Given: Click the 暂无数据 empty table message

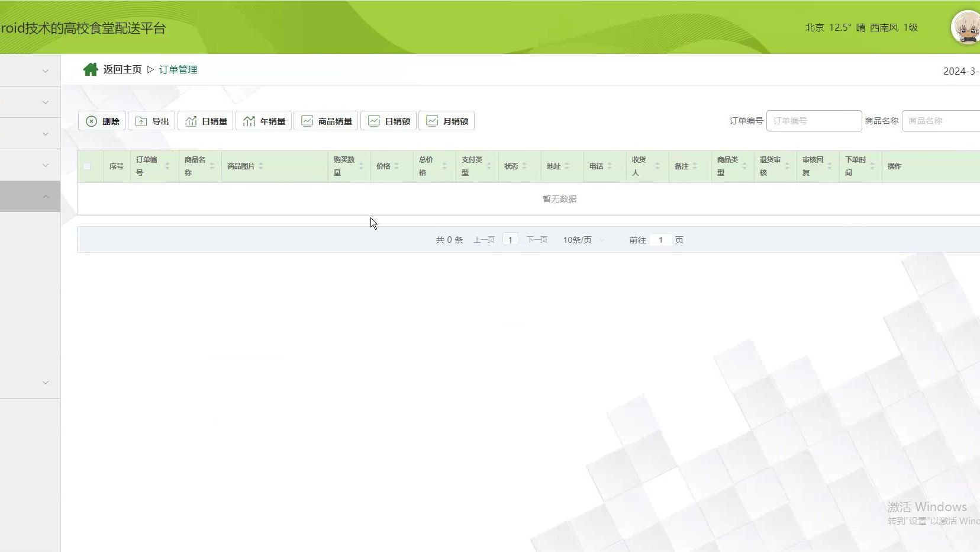Looking at the screenshot, I should click(559, 199).
